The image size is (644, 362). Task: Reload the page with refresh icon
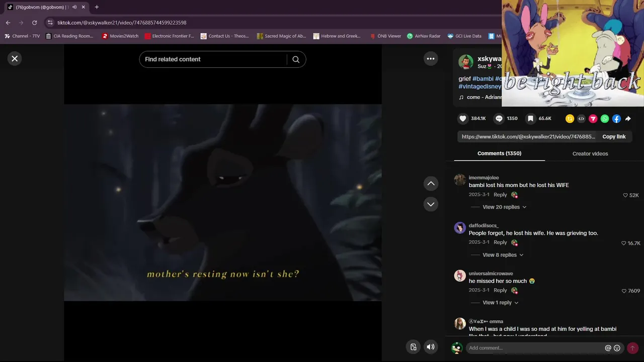(x=34, y=23)
